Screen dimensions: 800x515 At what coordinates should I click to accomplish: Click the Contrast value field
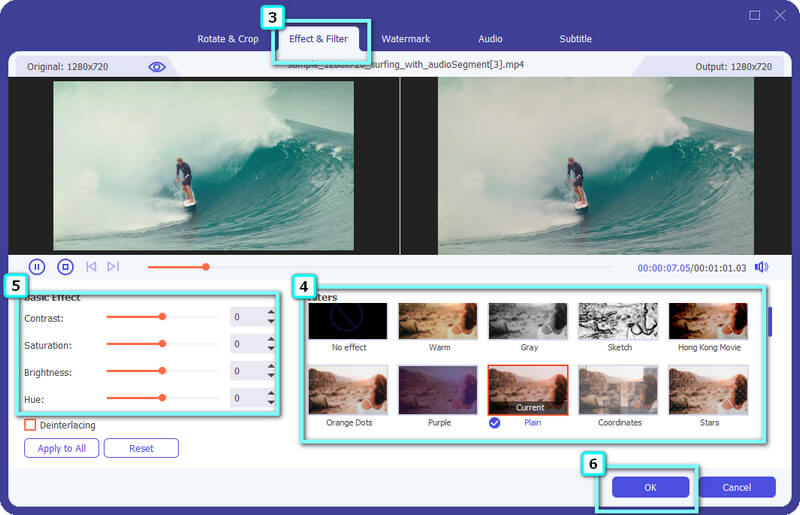coord(247,317)
